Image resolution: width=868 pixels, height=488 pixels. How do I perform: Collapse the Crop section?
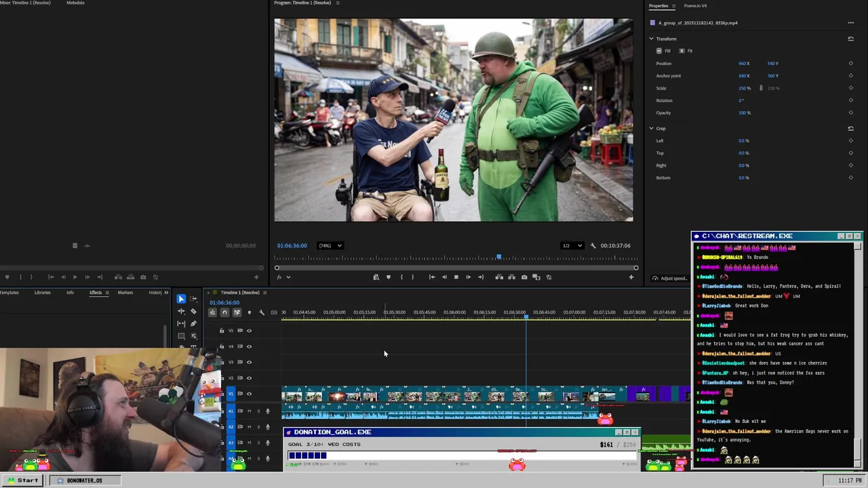pyautogui.click(x=652, y=128)
